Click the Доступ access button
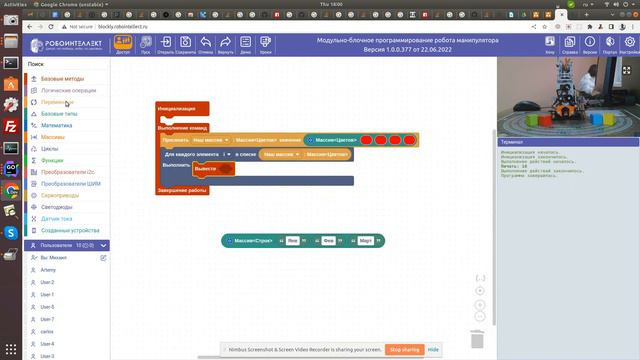Image resolution: width=640 pixels, height=360 pixels. coord(123,44)
